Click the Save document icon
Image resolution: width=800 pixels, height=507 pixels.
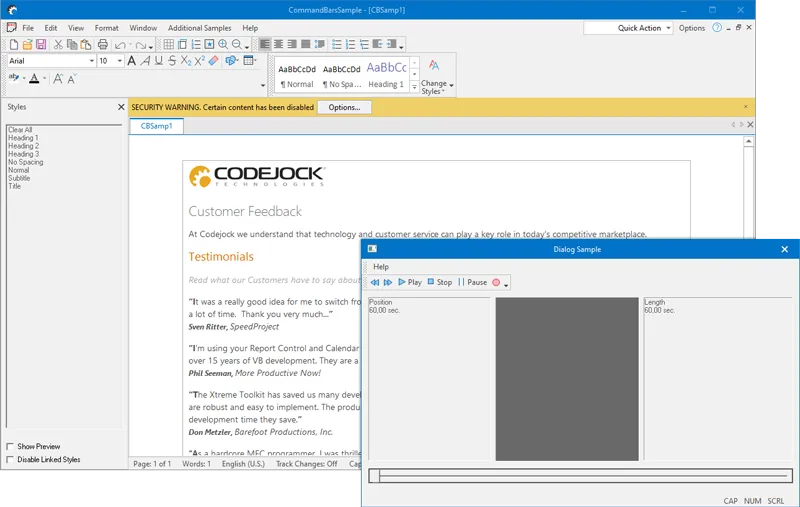point(41,44)
